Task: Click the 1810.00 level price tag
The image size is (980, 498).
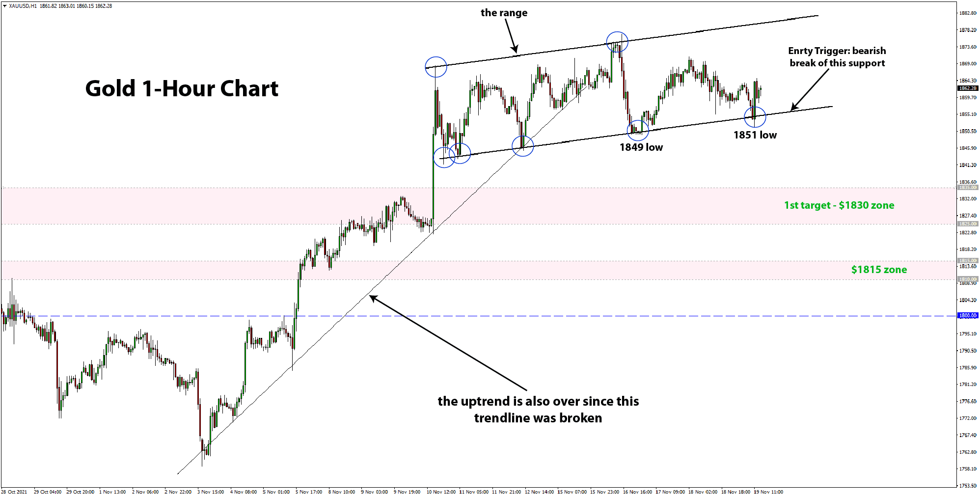Action: pyautogui.click(x=968, y=279)
